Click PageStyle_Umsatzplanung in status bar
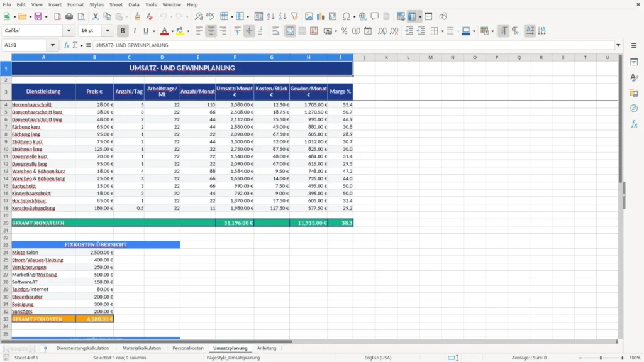 233,358
